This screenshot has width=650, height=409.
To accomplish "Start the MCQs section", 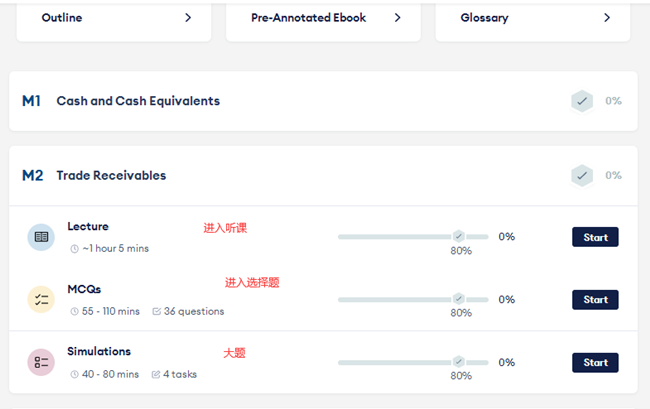I will pyautogui.click(x=595, y=299).
